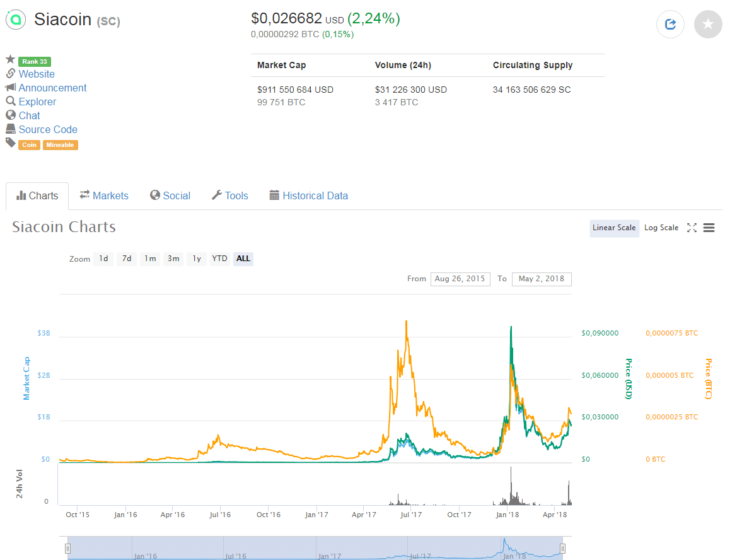The width and height of the screenshot is (754, 560).
Task: Click the Price (BTC) axis label
Action: [709, 379]
